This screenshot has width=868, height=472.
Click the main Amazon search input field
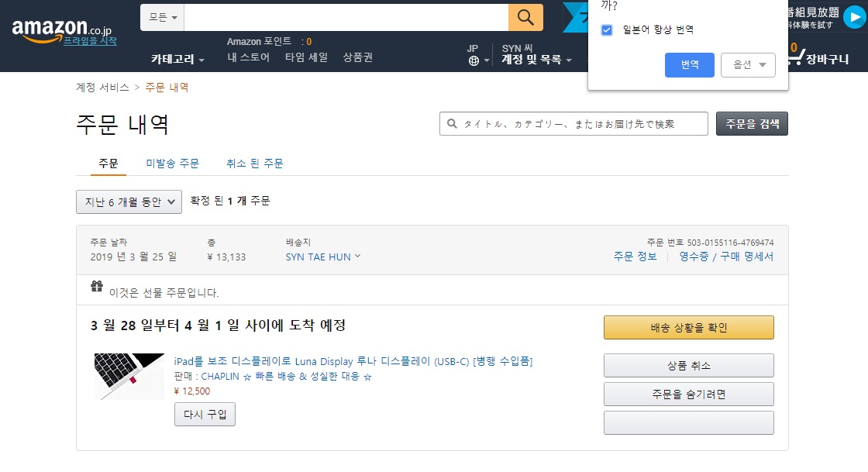[346, 17]
